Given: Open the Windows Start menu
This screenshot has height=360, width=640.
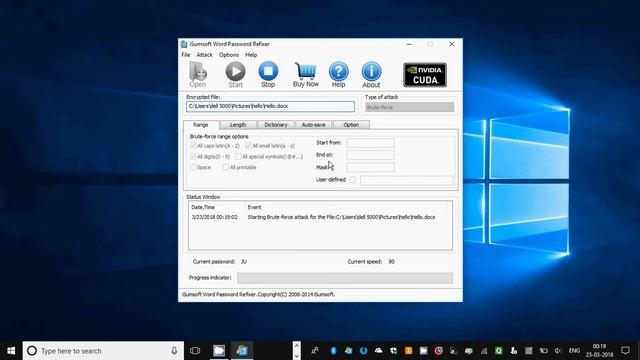Looking at the screenshot, I should [11, 351].
